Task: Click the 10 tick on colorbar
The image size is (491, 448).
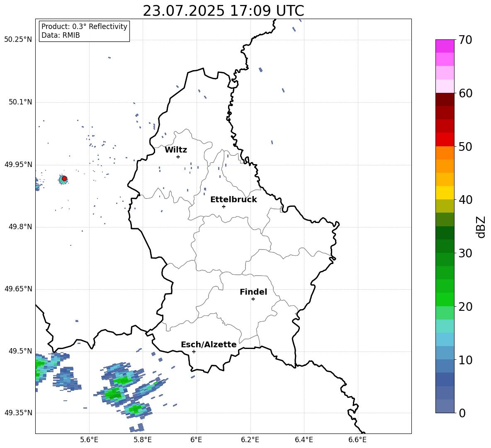Action: coord(465,360)
